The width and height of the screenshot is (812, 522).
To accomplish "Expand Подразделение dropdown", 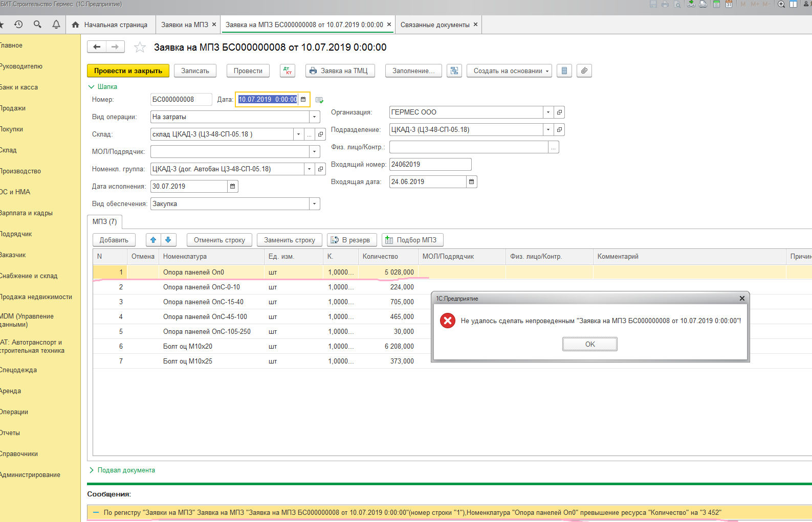I will click(548, 129).
